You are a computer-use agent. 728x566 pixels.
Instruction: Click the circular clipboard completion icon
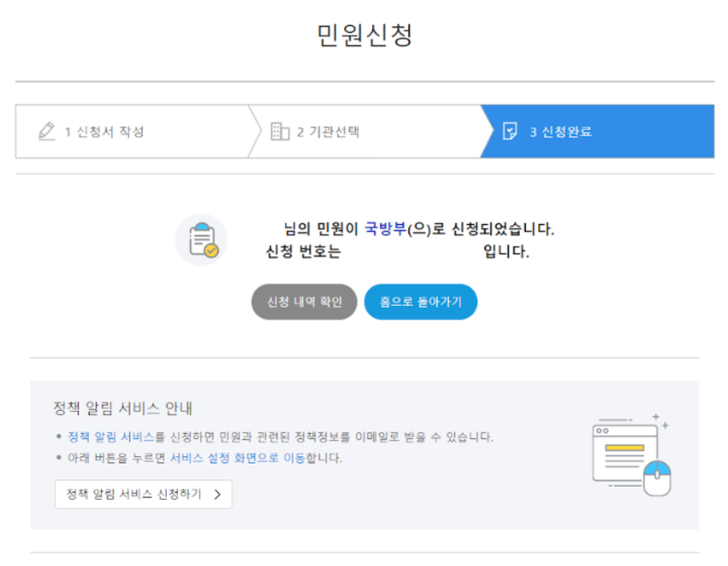[x=201, y=239]
